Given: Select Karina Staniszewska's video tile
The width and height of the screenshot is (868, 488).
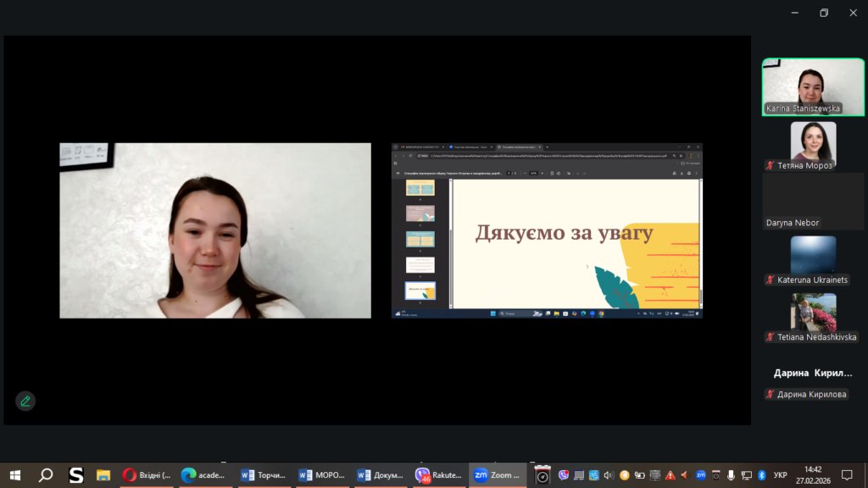Looking at the screenshot, I should pos(813,86).
